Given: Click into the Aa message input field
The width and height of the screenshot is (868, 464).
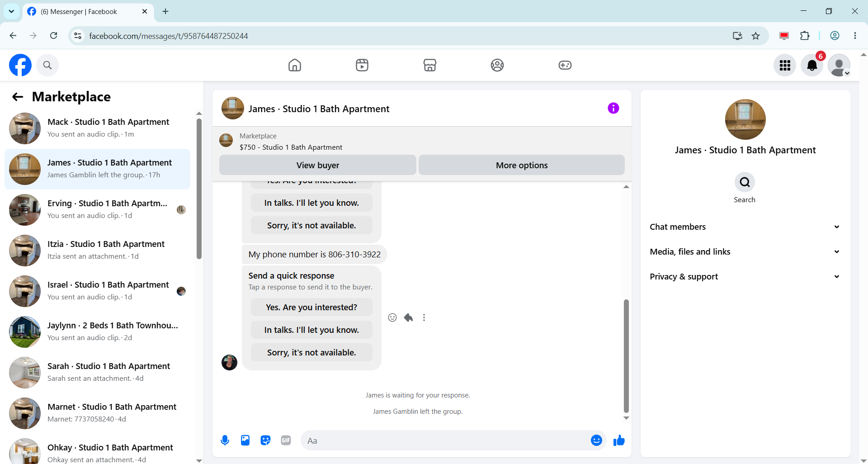Looking at the screenshot, I should tap(445, 440).
